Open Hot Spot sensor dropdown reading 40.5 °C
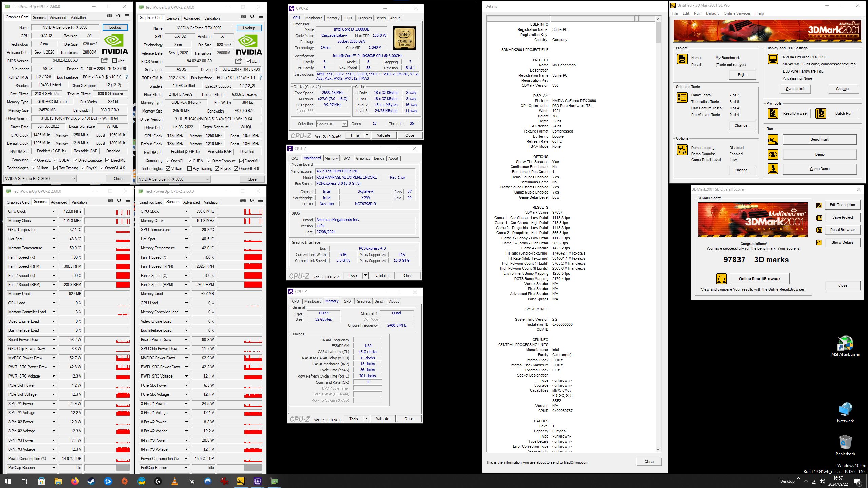 (186, 239)
